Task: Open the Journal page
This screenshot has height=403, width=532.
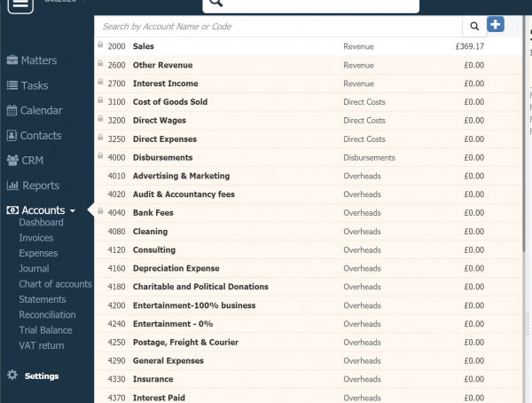Action: (34, 268)
